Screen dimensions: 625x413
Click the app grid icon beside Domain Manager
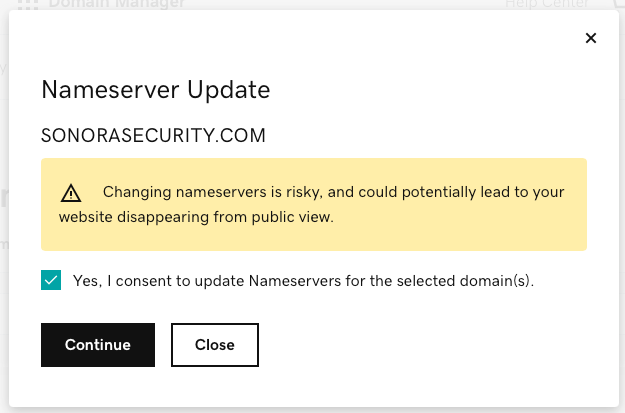coord(28,4)
